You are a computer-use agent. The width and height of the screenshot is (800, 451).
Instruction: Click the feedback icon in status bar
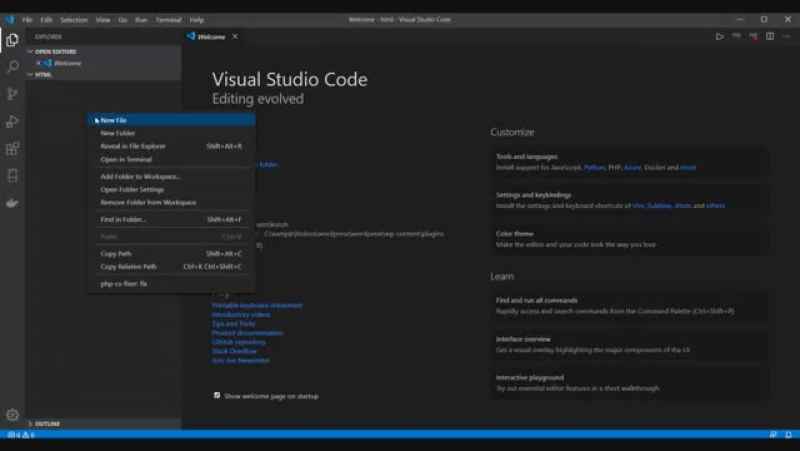click(773, 435)
